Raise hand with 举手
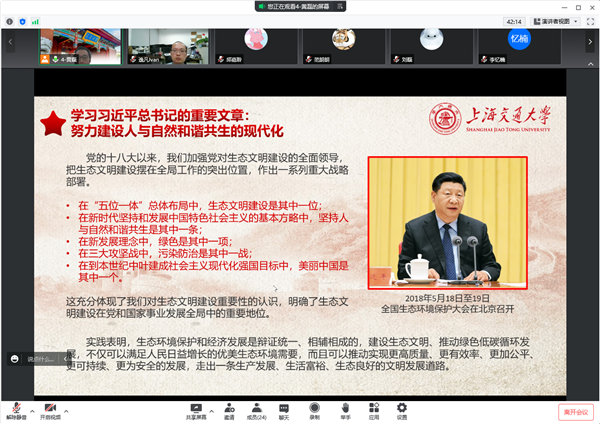 (345, 411)
